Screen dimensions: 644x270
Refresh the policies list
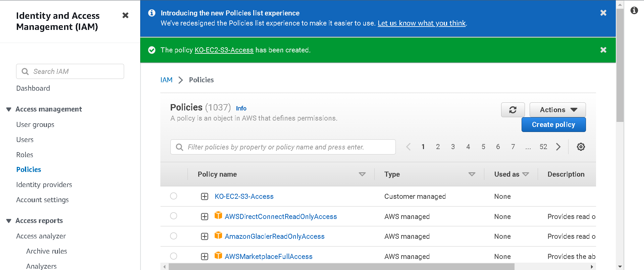coord(513,110)
